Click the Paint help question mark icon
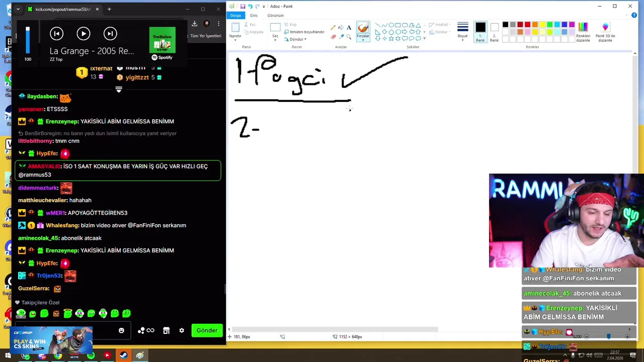 tap(634, 15)
